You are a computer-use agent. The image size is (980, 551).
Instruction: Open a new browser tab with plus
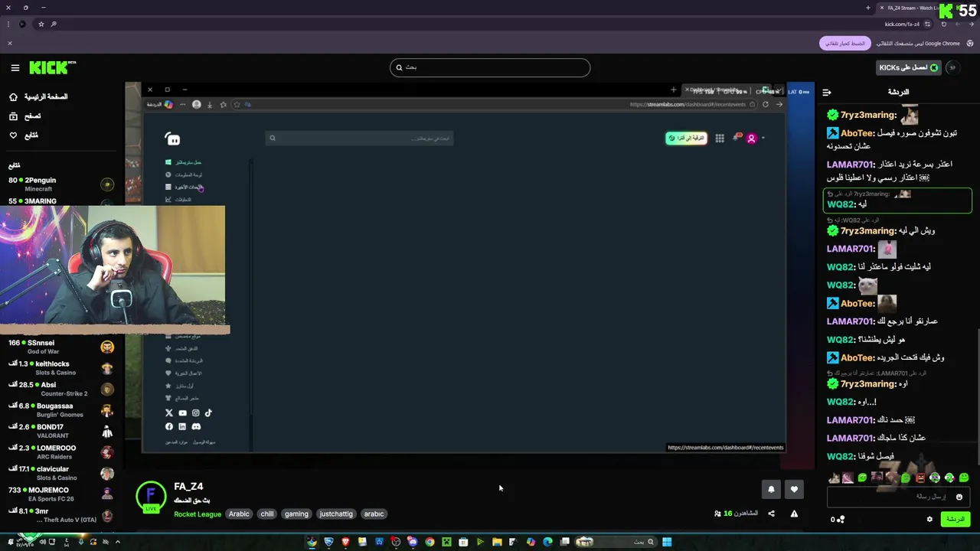pos(867,8)
